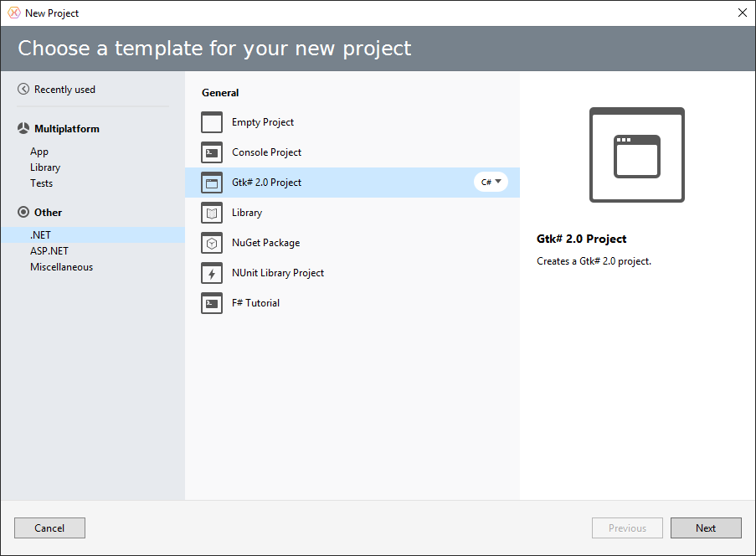Click the Previous button
Viewport: 756px width, 556px height.
point(627,528)
